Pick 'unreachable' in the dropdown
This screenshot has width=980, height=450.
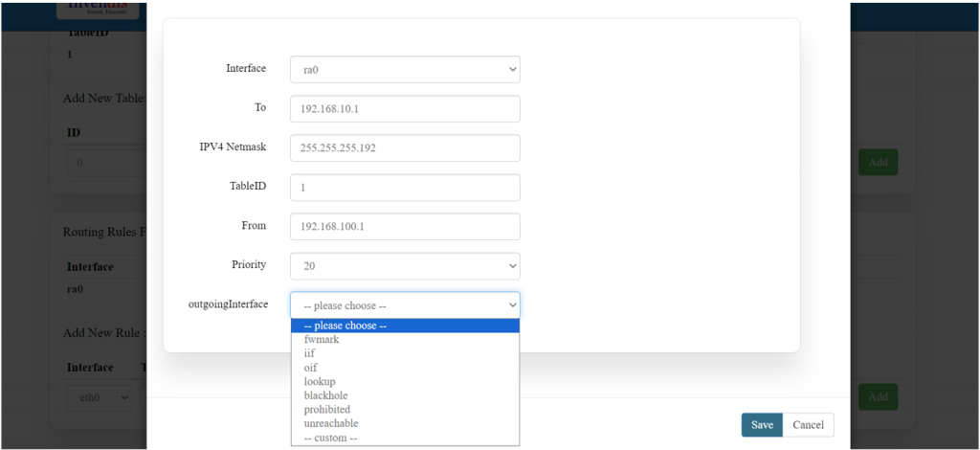point(330,423)
